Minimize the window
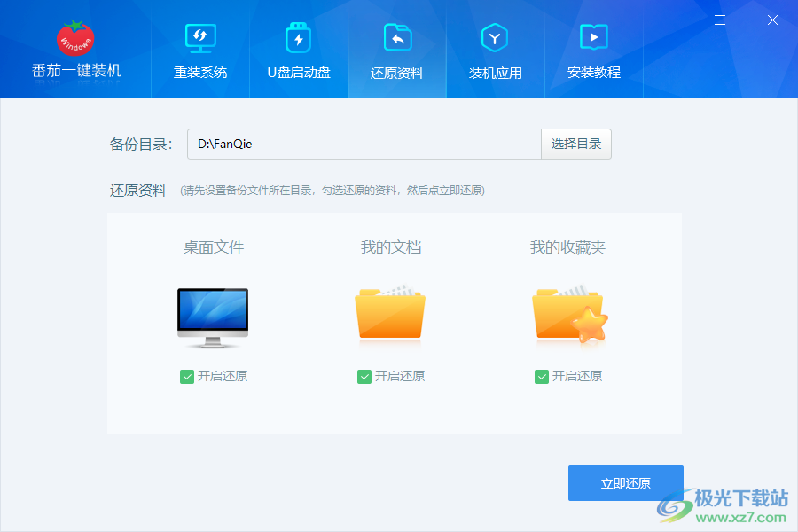The height and width of the screenshot is (532, 798). 747,20
